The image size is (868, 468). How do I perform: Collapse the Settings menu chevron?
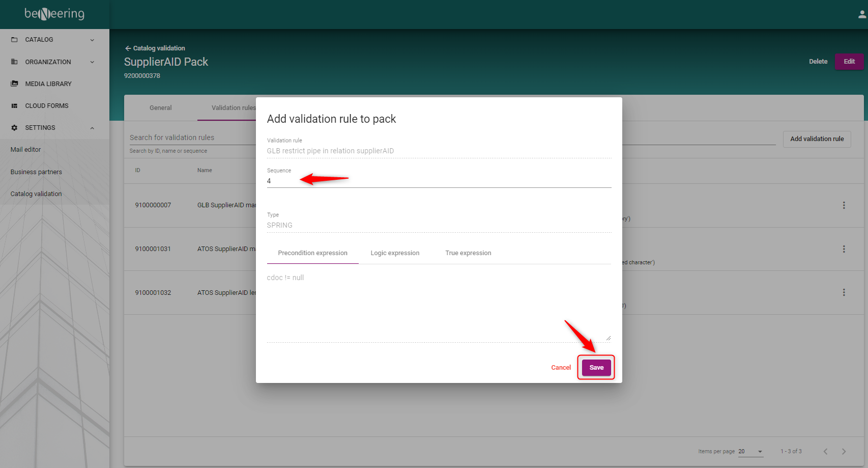pos(92,128)
